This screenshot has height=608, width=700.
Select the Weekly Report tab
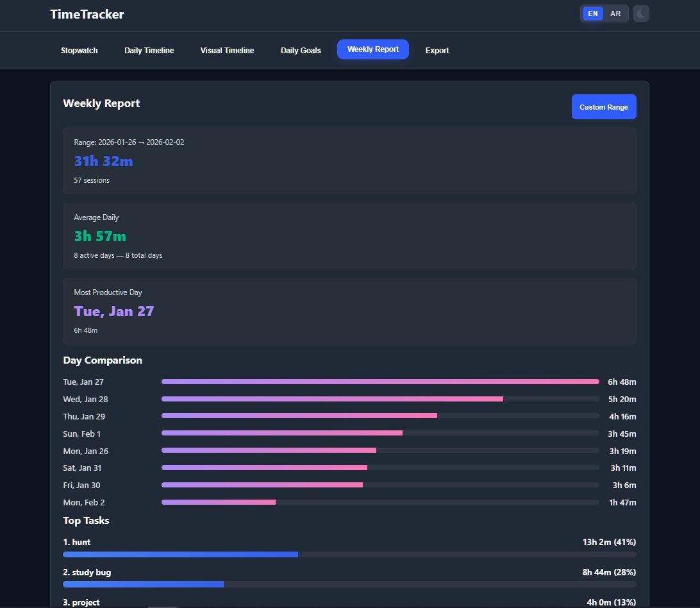pyautogui.click(x=373, y=49)
